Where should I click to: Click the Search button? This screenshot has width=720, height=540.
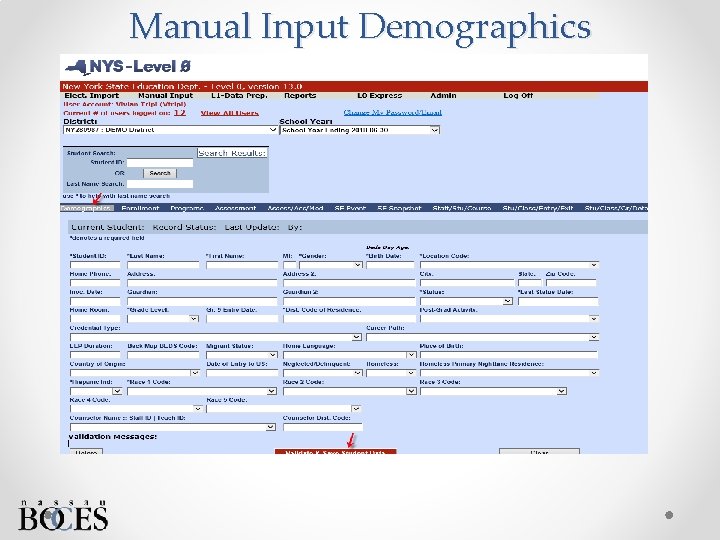click(x=160, y=173)
